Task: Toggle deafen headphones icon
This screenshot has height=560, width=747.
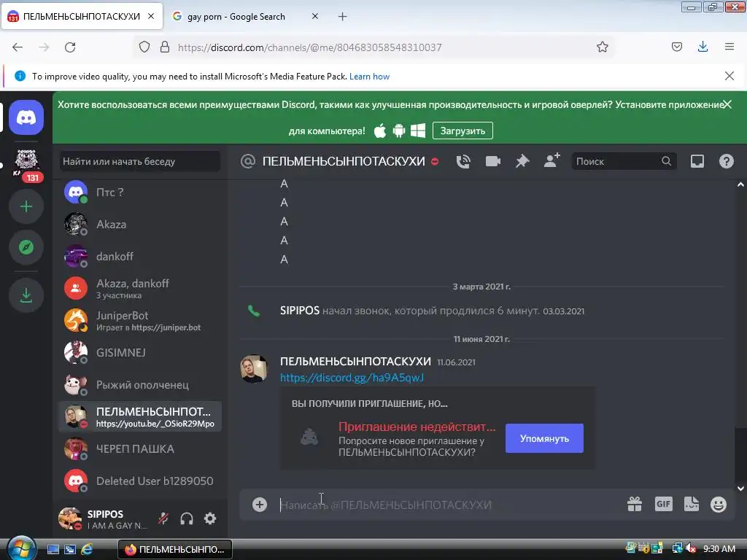Action: point(187,518)
